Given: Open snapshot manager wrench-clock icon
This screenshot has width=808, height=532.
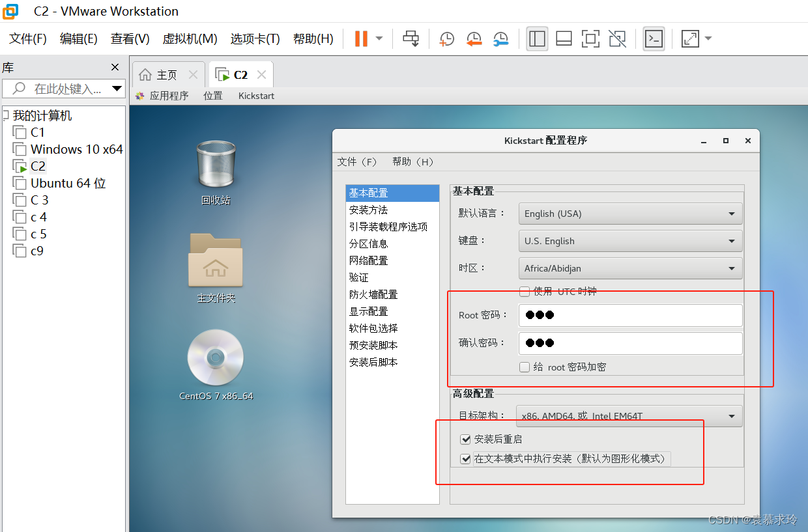Looking at the screenshot, I should [500, 39].
